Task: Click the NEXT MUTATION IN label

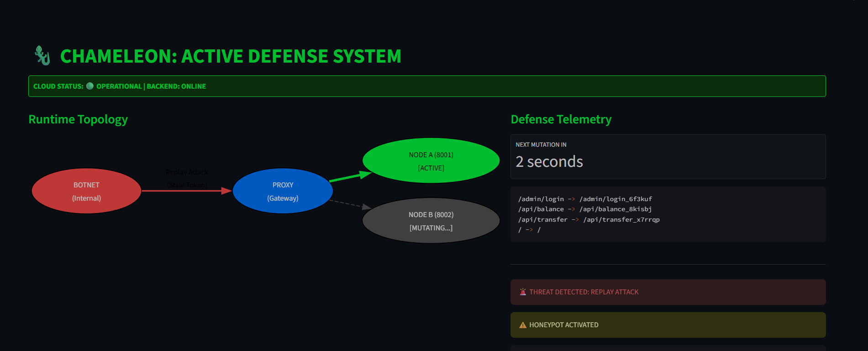Action: [x=541, y=144]
